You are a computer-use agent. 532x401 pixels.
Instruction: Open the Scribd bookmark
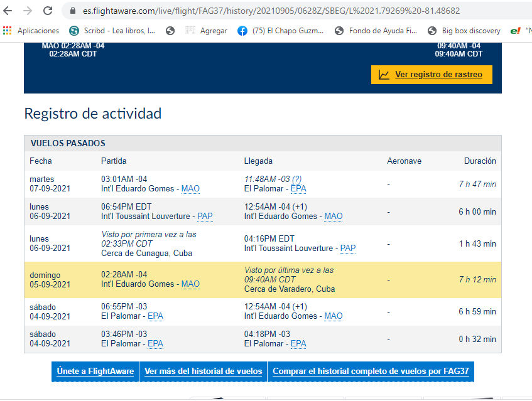(112, 31)
